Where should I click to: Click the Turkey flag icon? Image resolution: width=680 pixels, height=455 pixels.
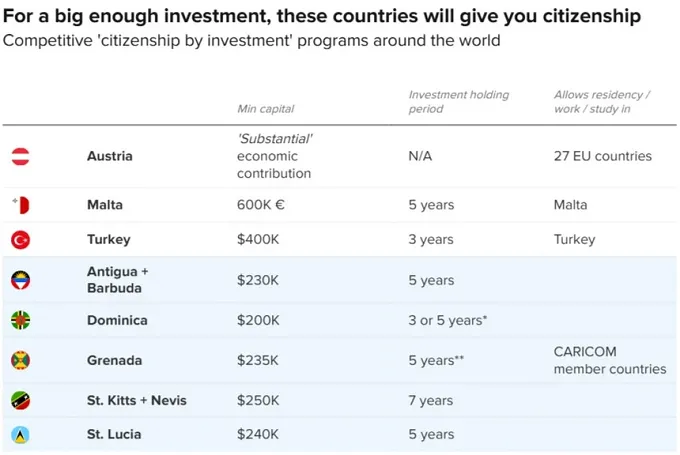coord(20,240)
